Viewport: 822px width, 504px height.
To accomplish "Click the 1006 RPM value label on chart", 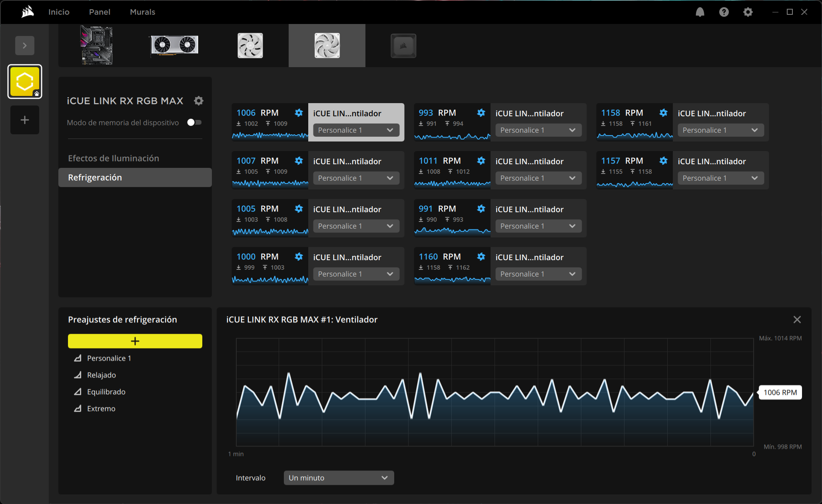I will coord(780,392).
